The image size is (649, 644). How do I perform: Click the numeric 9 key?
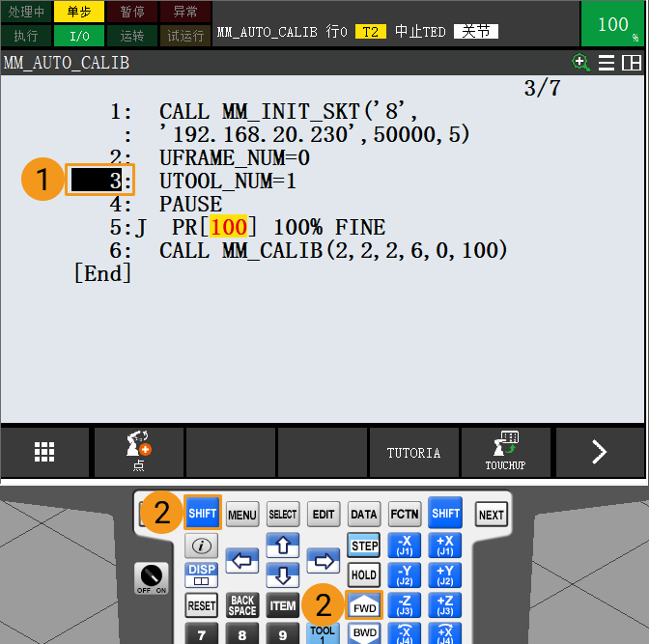click(x=283, y=633)
